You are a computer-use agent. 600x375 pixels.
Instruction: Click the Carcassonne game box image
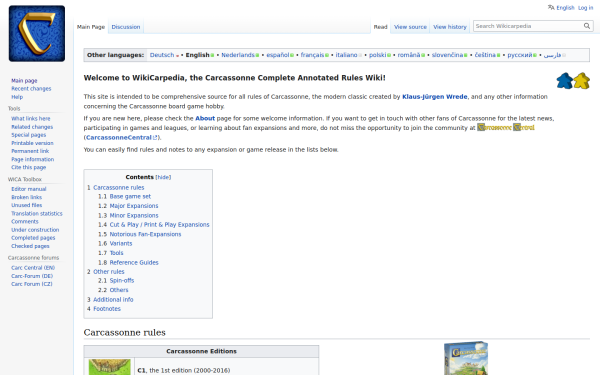click(466, 358)
